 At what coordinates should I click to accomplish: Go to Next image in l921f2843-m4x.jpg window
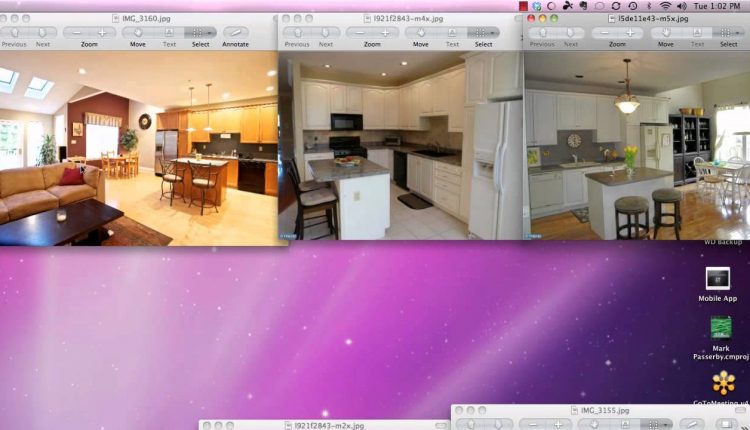coord(326,33)
